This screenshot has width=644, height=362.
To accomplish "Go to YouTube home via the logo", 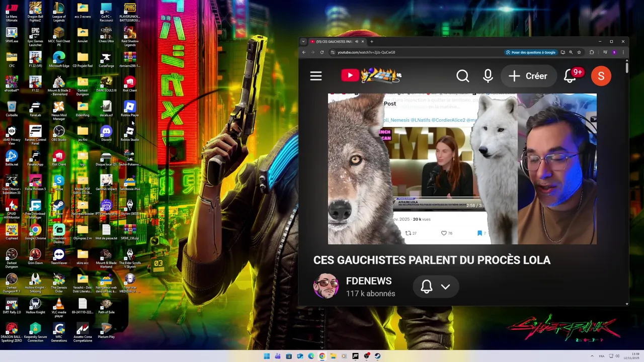I will point(371,76).
